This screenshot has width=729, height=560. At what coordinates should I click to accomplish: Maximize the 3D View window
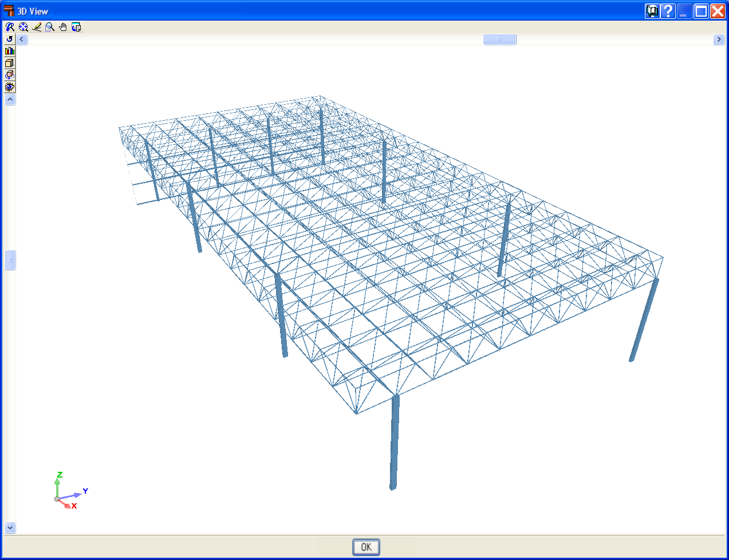[702, 11]
